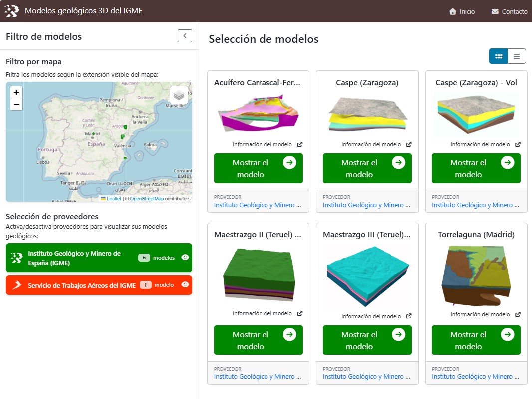Click the Caspe (Zaragoza) - Vol model thumbnail
Image resolution: width=532 pixels, height=399 pixels.
pyautogui.click(x=476, y=115)
